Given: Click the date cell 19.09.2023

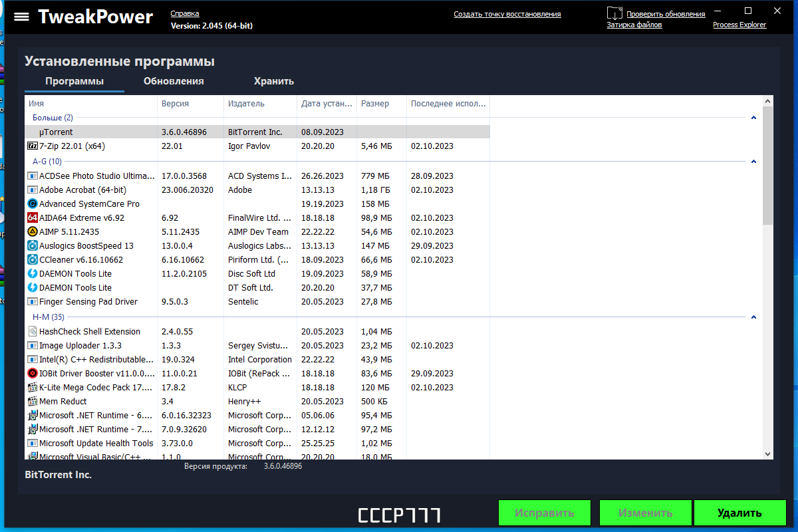Looking at the screenshot, I should click(x=323, y=274).
